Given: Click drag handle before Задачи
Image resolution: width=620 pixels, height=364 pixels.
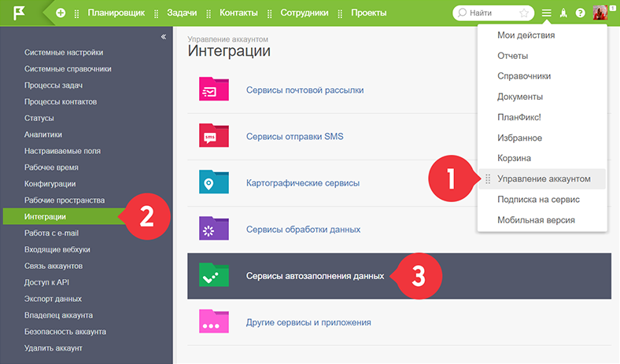Looking at the screenshot, I should click(x=157, y=14).
